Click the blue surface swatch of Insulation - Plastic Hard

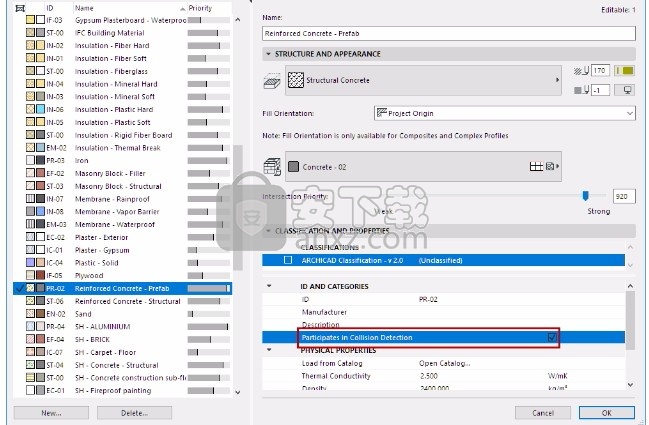pyautogui.click(x=40, y=109)
